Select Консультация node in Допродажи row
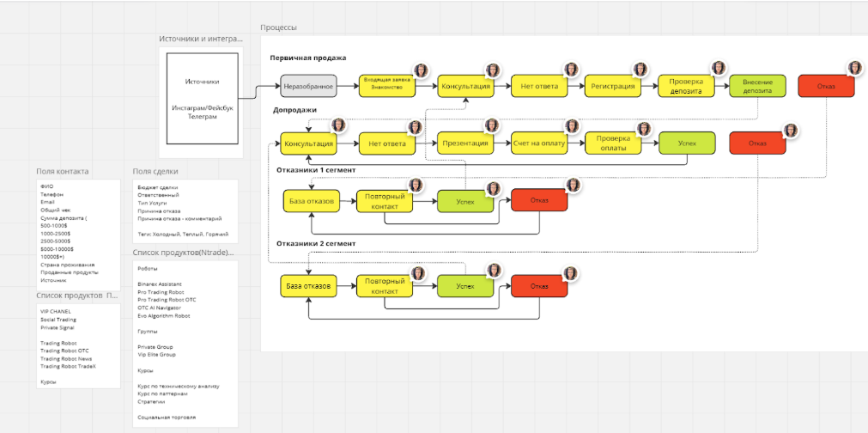Image resolution: width=868 pixels, height=433 pixels. (308, 143)
